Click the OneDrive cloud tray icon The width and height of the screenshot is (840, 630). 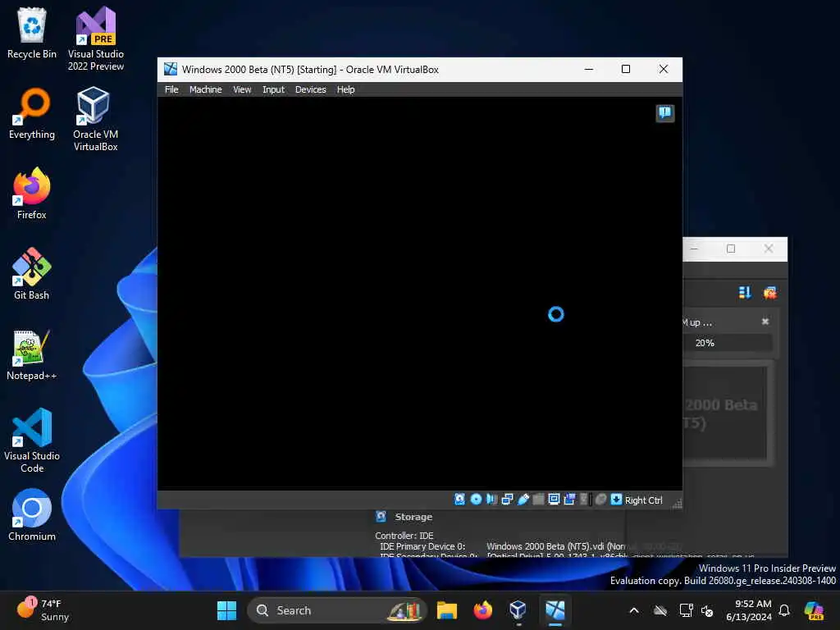click(660, 610)
